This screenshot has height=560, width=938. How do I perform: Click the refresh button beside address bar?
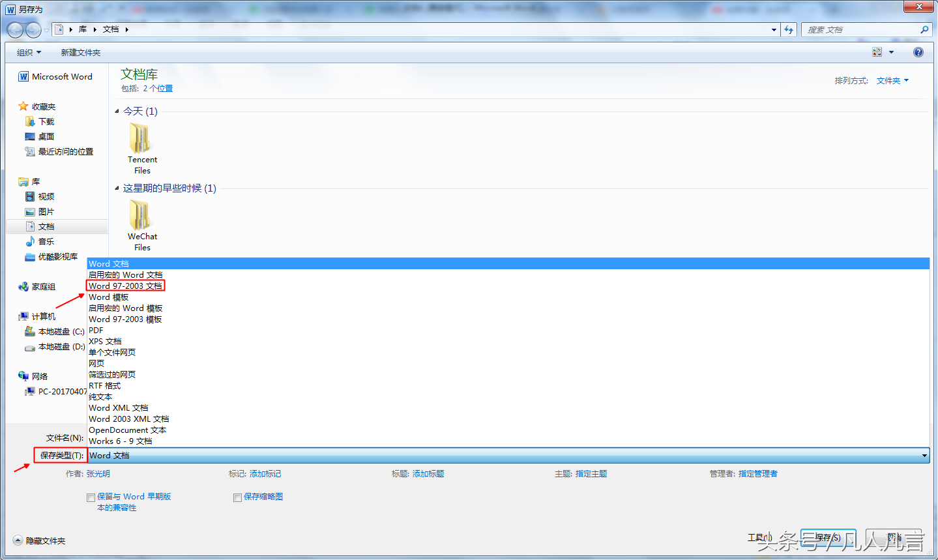[x=789, y=29]
